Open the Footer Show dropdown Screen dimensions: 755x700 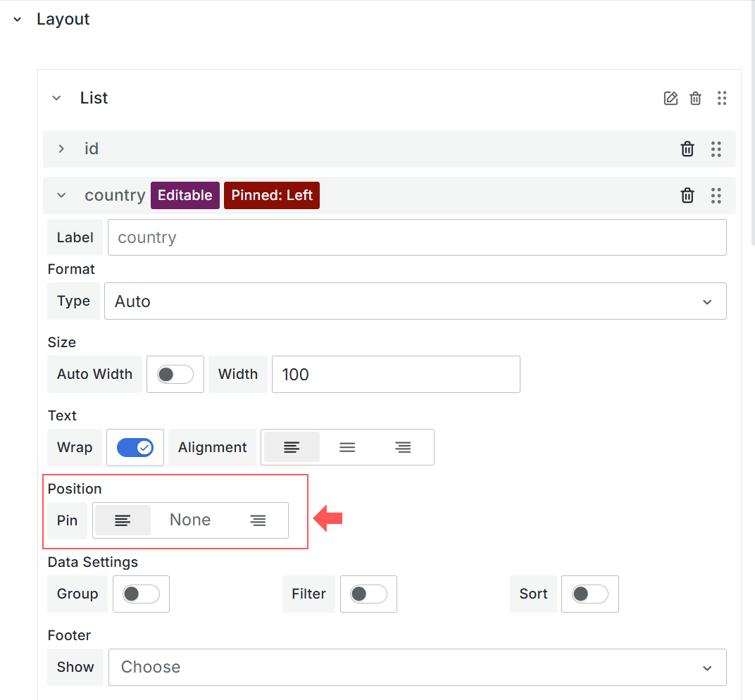coord(417,667)
